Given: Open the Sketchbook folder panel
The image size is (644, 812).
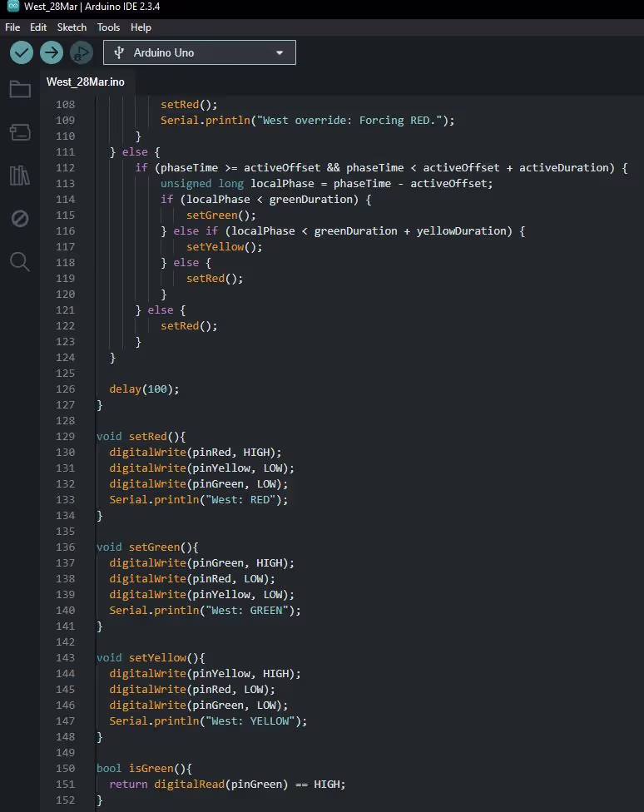Looking at the screenshot, I should tap(20, 89).
